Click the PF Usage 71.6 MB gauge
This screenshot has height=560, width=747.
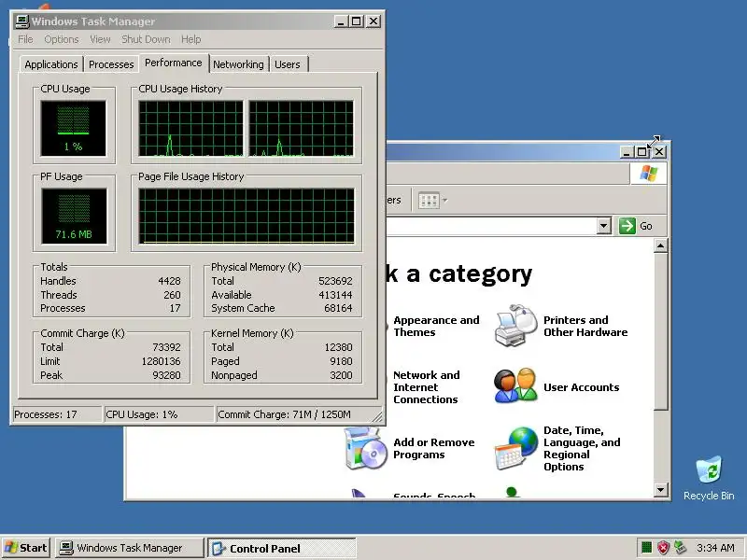click(74, 216)
